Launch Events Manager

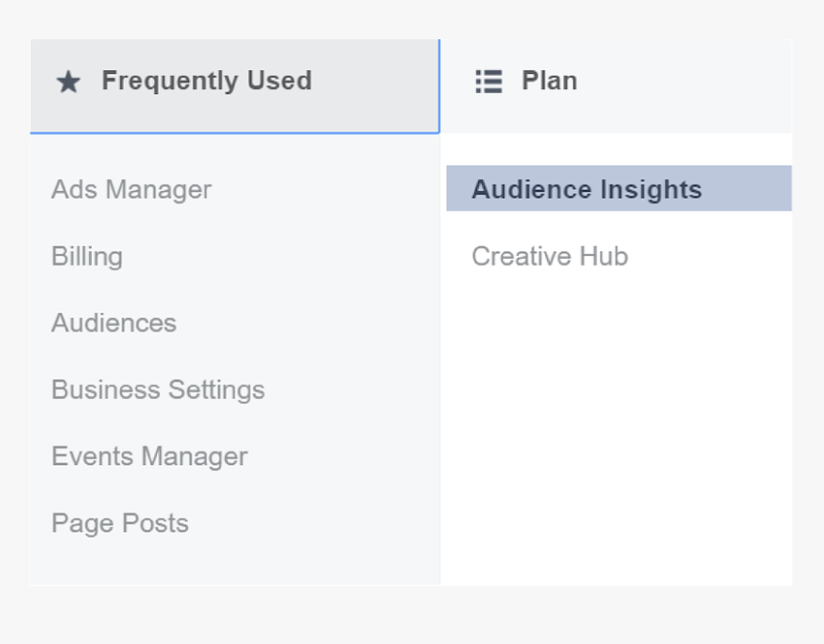(149, 456)
